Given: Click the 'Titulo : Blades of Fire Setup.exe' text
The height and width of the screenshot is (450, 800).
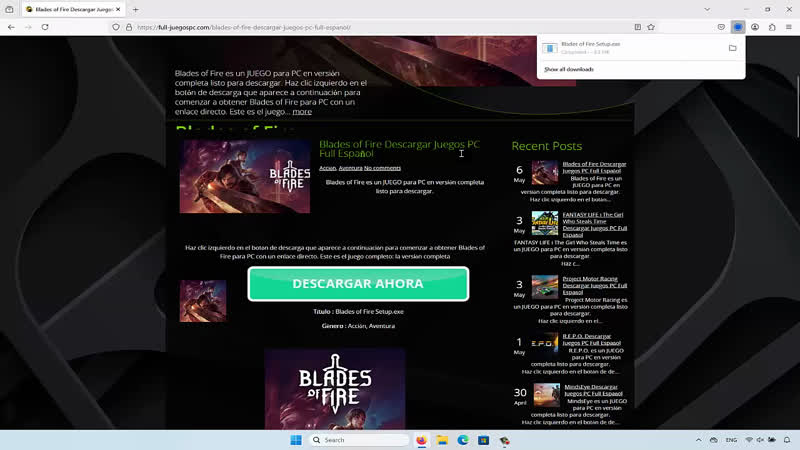Looking at the screenshot, I should click(x=358, y=311).
